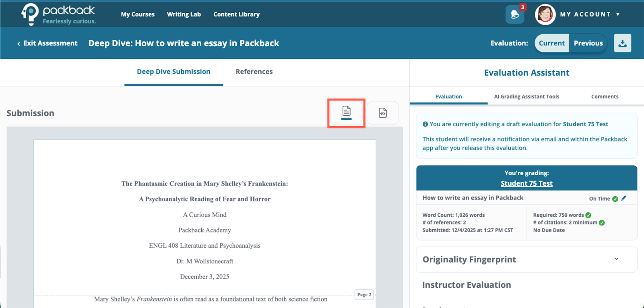This screenshot has width=644, height=308.
Task: Select the document view icon
Action: click(346, 113)
